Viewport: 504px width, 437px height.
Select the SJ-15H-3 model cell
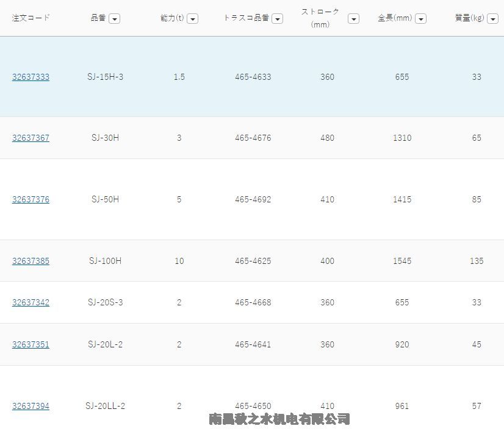pos(105,77)
